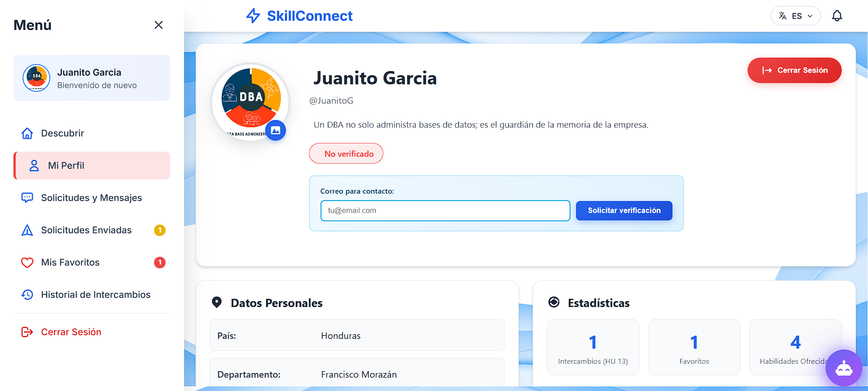Click the triangle send icon for Solicitudes Enviadas
The image size is (868, 391).
[27, 230]
